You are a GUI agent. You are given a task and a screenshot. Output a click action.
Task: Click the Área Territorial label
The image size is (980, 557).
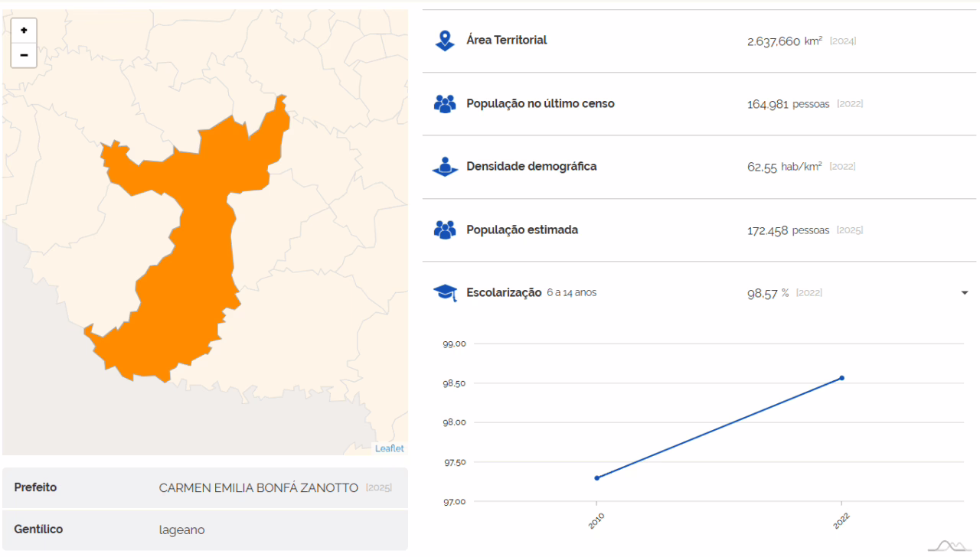click(507, 40)
